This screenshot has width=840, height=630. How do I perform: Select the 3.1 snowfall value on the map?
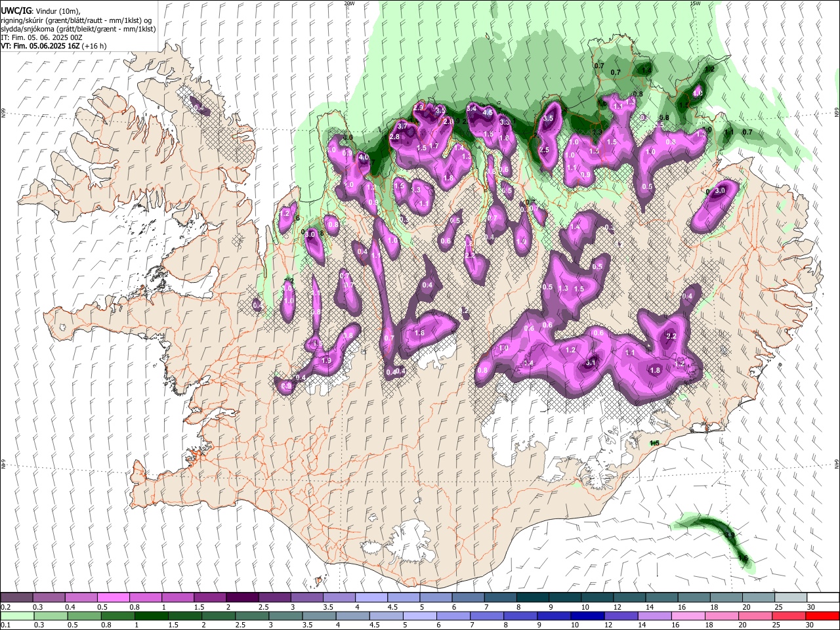click(x=591, y=362)
